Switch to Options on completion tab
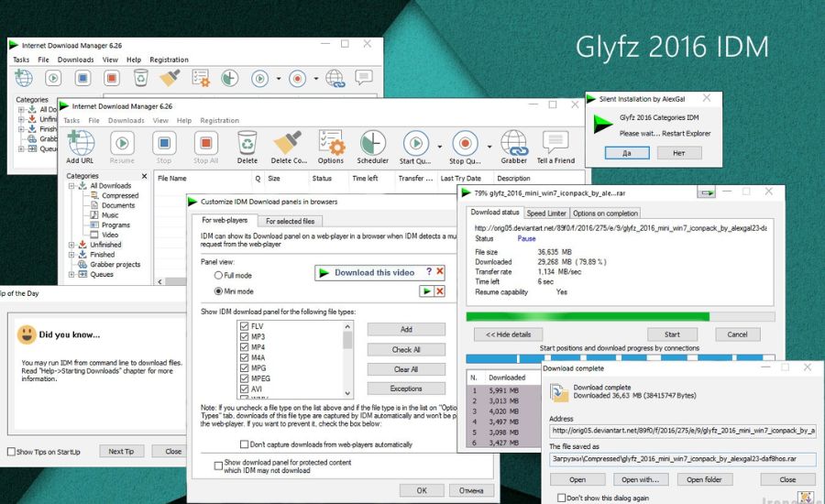The image size is (825, 504). 605,214
